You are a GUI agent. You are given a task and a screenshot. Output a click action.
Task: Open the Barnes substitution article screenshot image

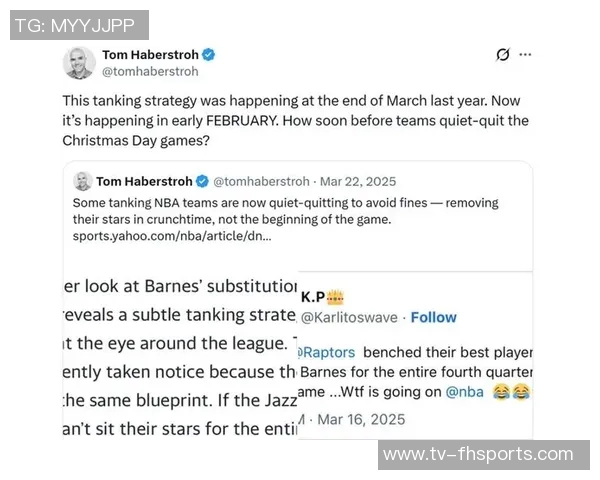(180, 355)
